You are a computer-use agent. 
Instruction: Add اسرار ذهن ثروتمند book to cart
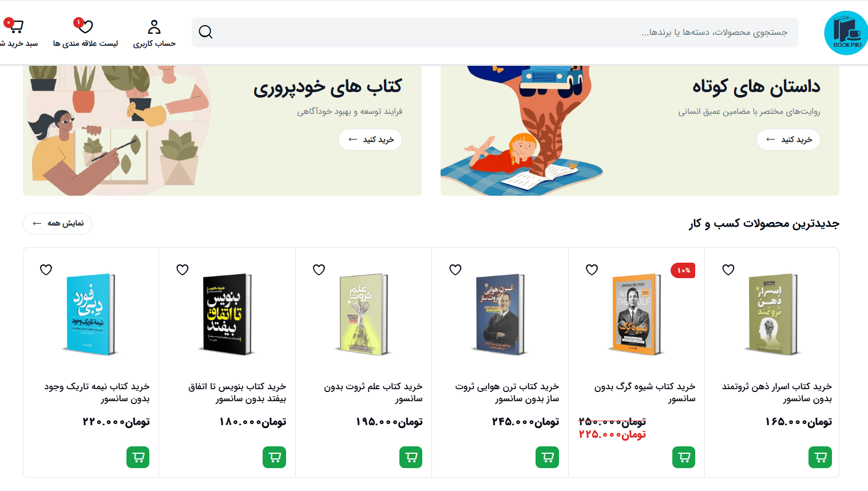(820, 457)
